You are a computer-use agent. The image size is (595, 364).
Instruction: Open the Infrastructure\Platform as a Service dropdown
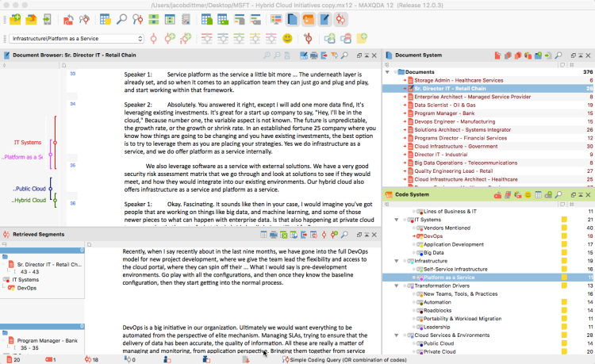(140, 38)
